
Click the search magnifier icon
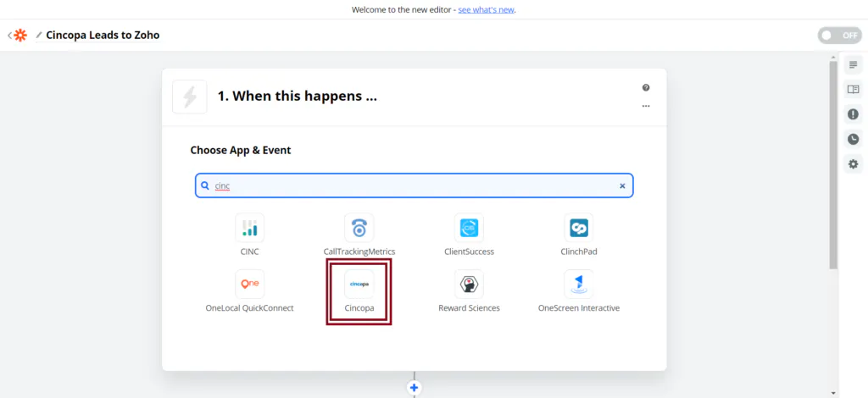[205, 186]
